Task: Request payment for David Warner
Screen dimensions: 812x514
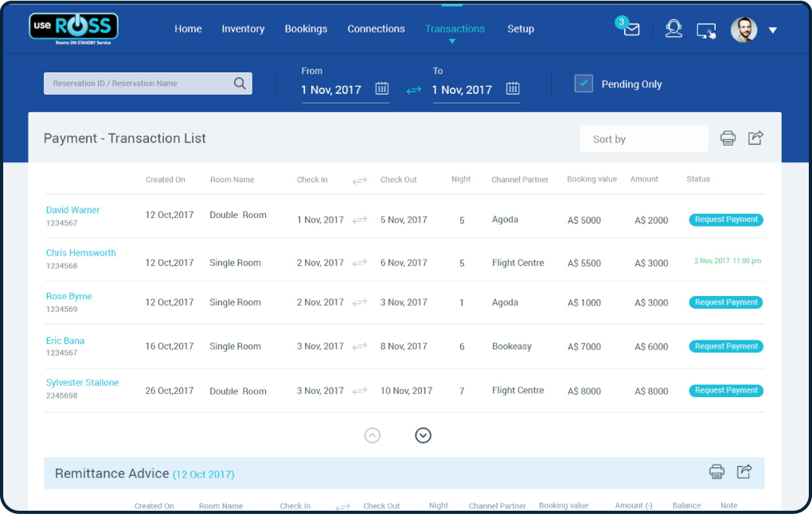Action: pyautogui.click(x=726, y=220)
